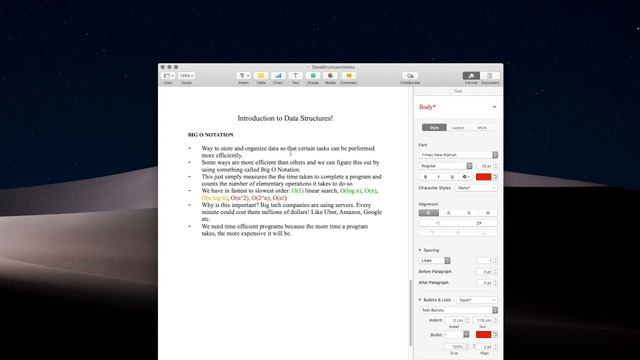The image size is (640, 360).
Task: Click the Insert toolbar button
Action: tap(243, 76)
